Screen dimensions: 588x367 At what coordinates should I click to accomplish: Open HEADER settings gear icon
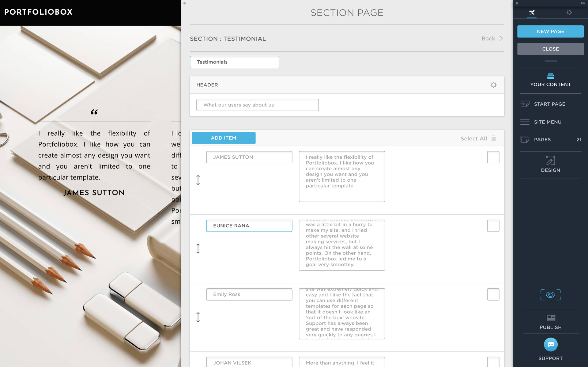pos(493,85)
